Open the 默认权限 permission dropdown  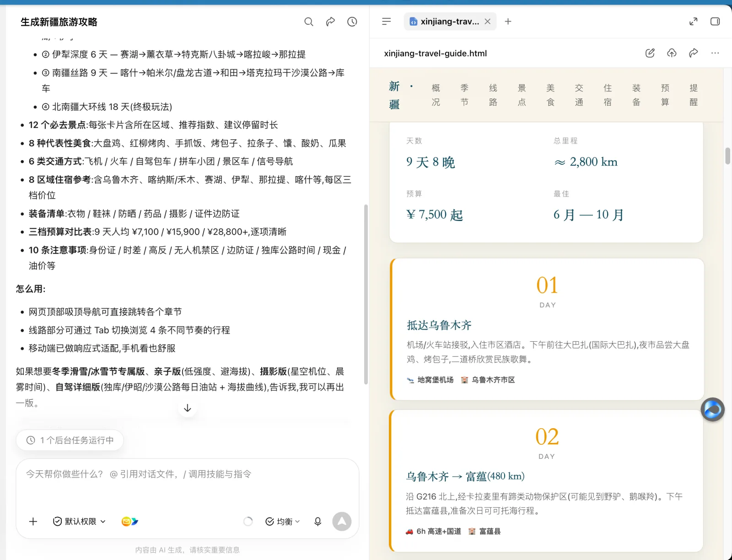tap(80, 522)
